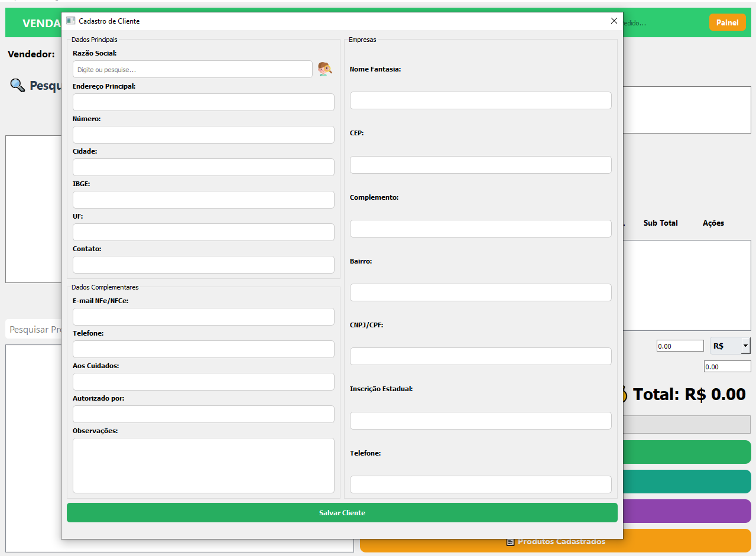756x556 pixels.
Task: Focus the Endereço Principal field
Action: (x=203, y=102)
